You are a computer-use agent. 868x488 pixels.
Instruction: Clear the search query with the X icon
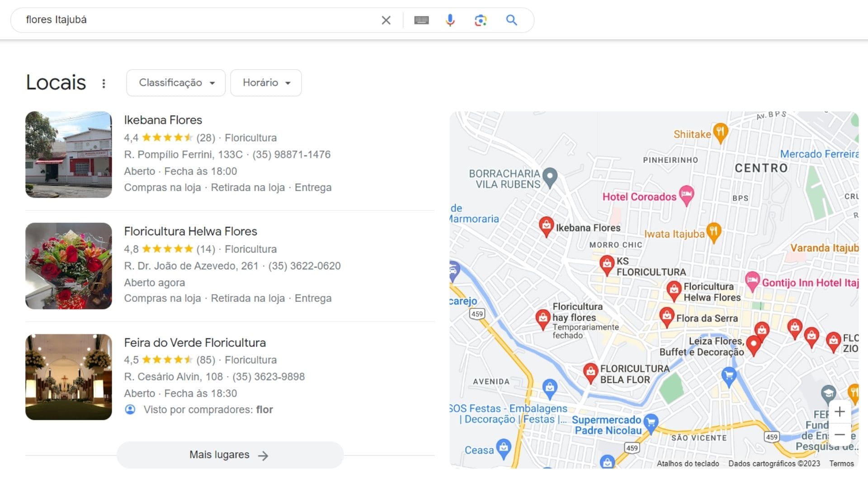coord(386,20)
